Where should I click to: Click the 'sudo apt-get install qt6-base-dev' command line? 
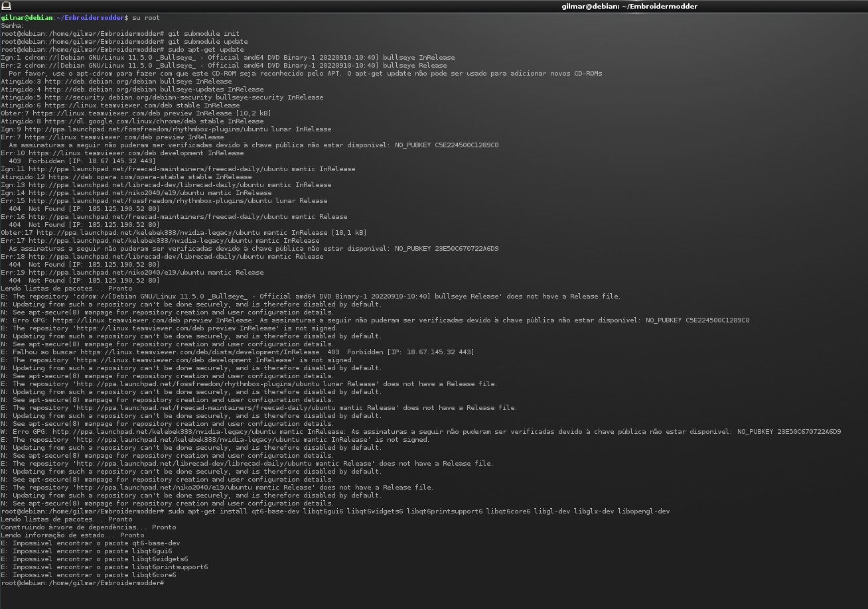tap(335, 511)
